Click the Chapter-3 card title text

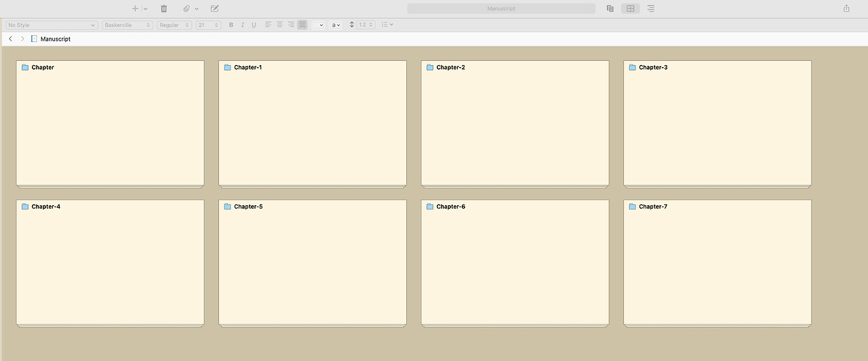[x=653, y=68]
